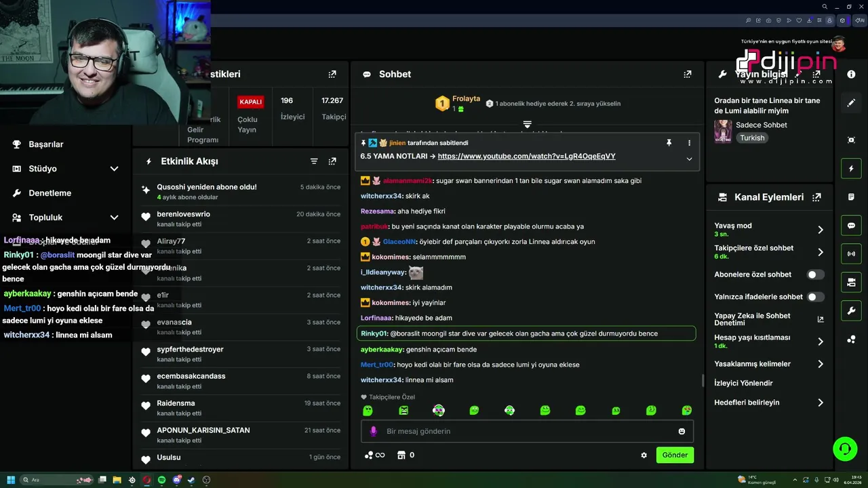Pop out the Etkinlik Akışı panel
Image resolution: width=868 pixels, height=488 pixels.
pyautogui.click(x=332, y=161)
